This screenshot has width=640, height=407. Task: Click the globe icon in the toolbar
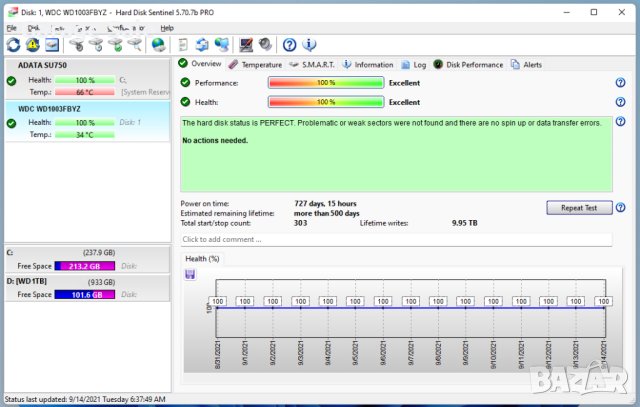coord(158,44)
